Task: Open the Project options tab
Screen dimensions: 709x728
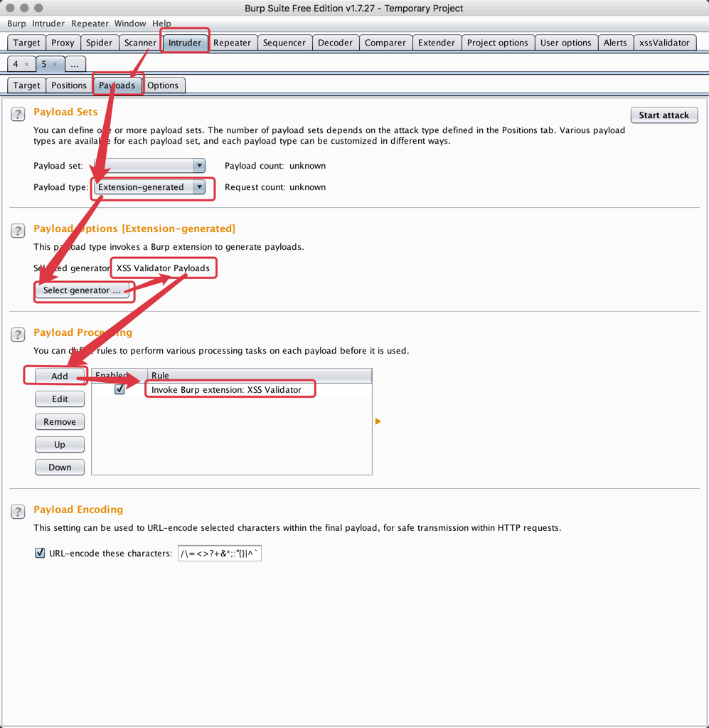Action: coord(497,43)
